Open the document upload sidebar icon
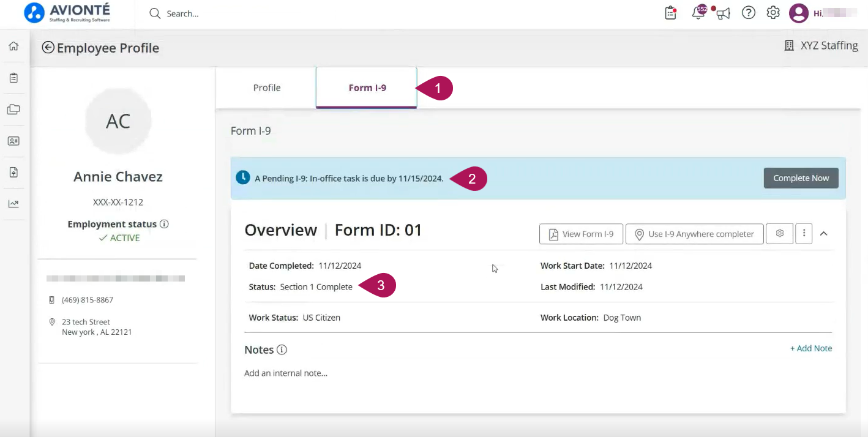868x437 pixels. click(x=13, y=173)
